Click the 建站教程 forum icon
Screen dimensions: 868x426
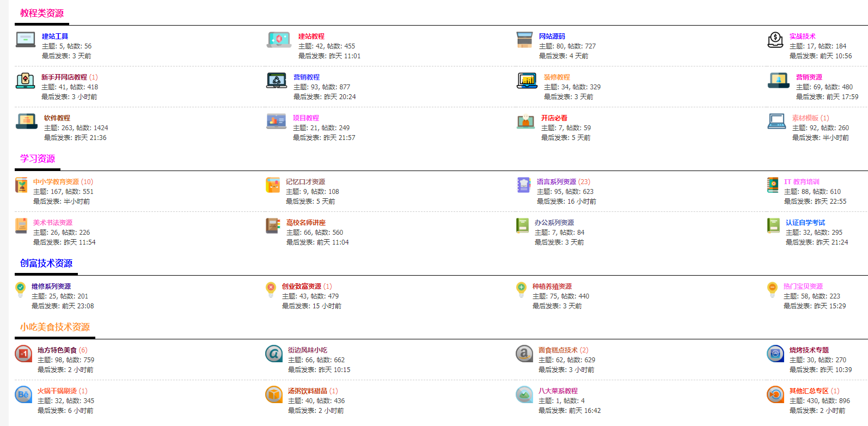pos(279,40)
